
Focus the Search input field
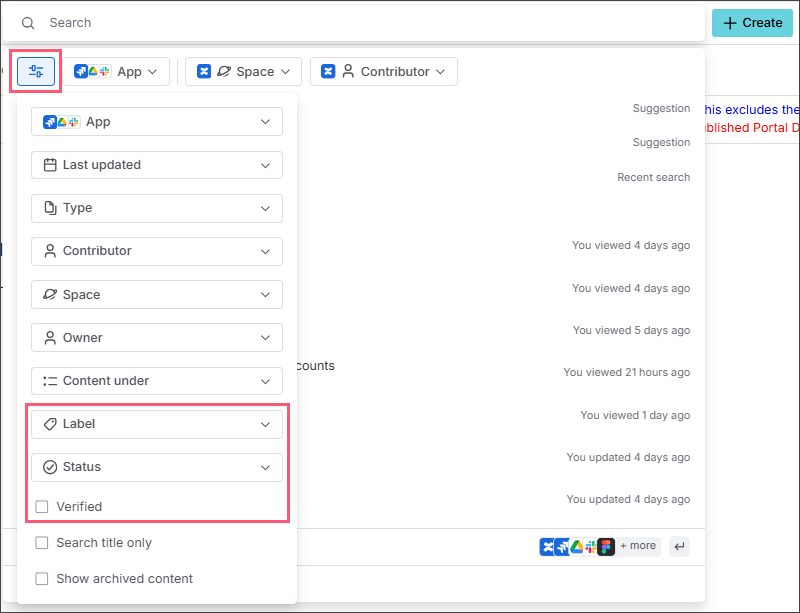pyautogui.click(x=354, y=23)
